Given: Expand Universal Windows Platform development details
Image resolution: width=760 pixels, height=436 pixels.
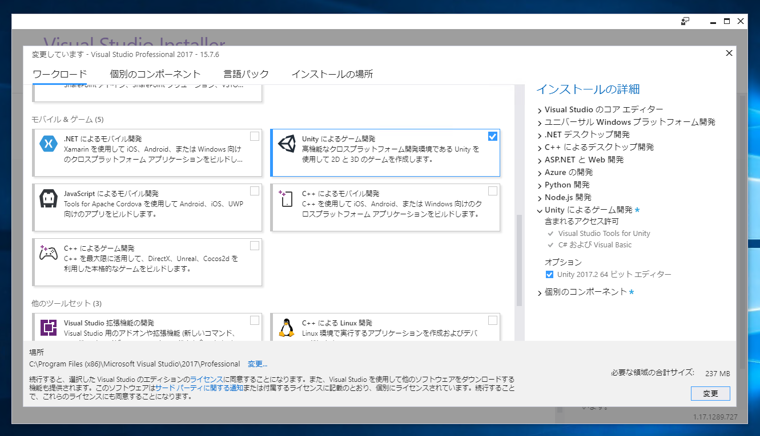Looking at the screenshot, I should 539,123.
